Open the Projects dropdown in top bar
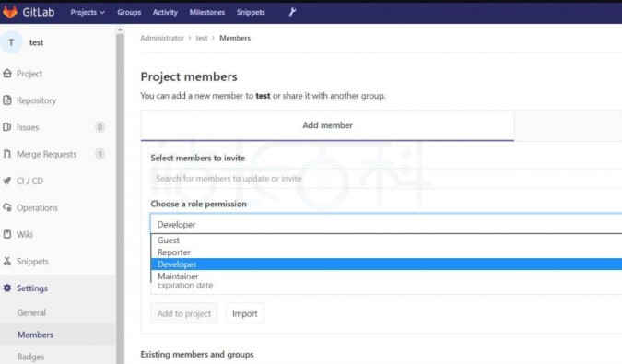Image resolution: width=622 pixels, height=364 pixels. (88, 12)
